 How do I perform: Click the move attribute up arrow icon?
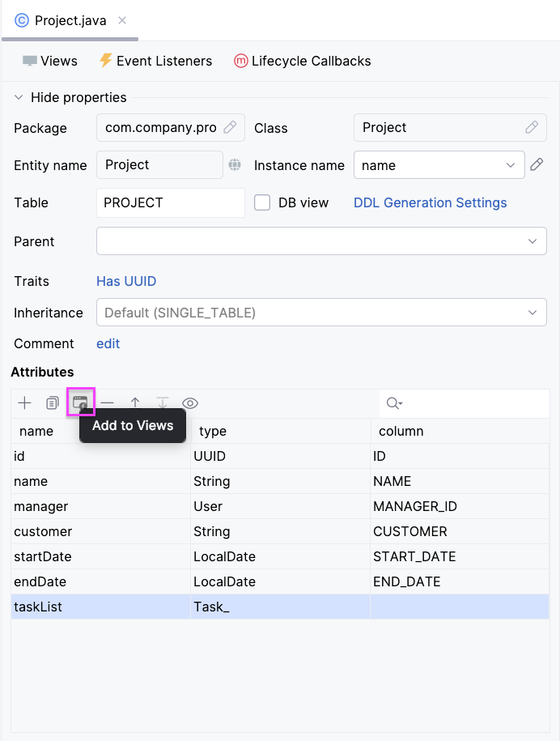(135, 402)
